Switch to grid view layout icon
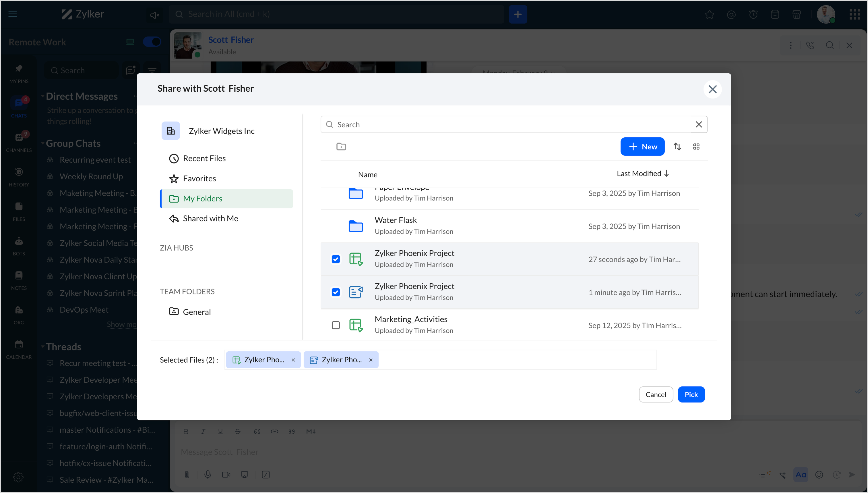Screen dimensions: 868x493 (696, 147)
